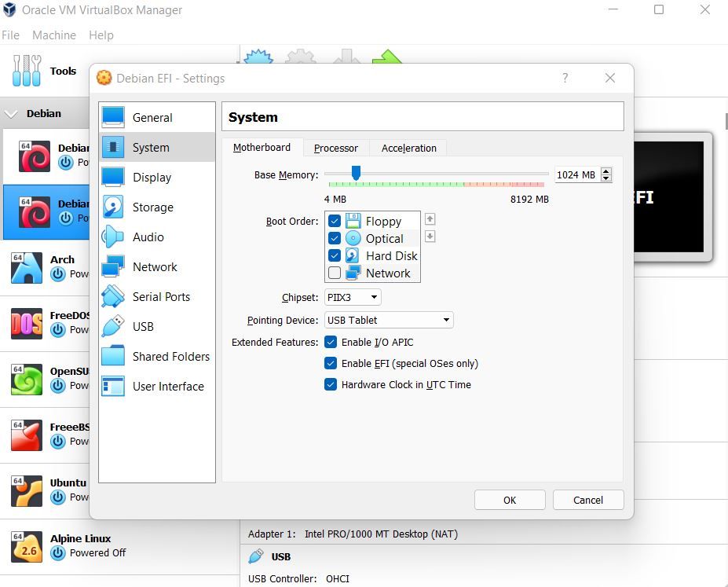The image size is (728, 587).
Task: Click 8192 MB maximum memory label
Action: tap(529, 200)
